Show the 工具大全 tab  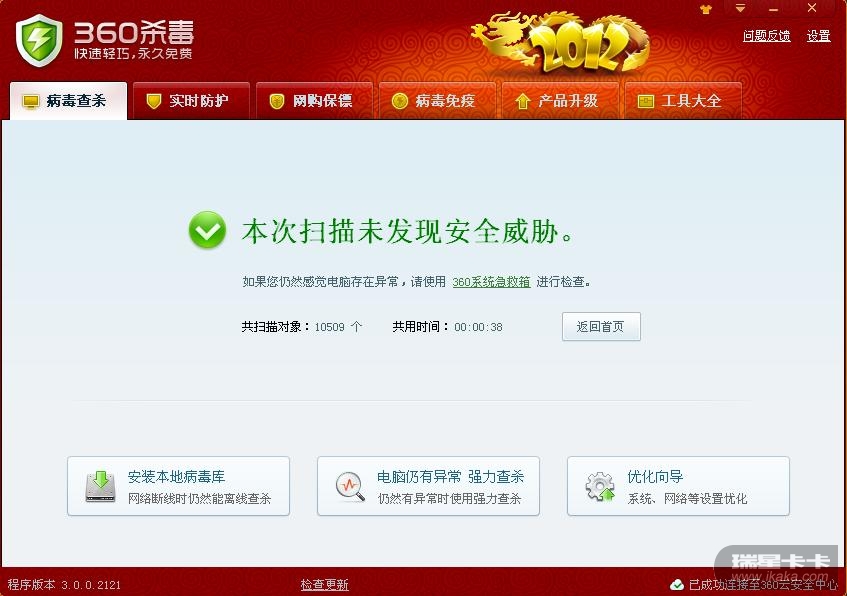click(683, 101)
